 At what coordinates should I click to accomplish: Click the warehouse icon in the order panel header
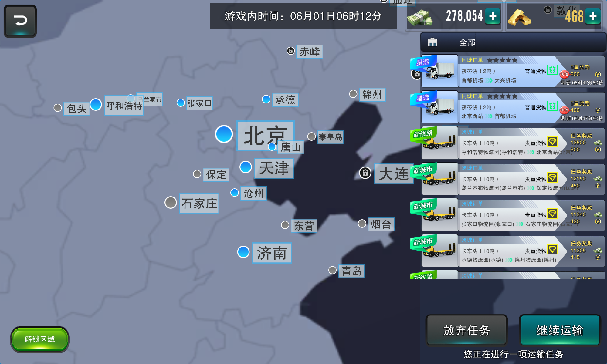432,42
